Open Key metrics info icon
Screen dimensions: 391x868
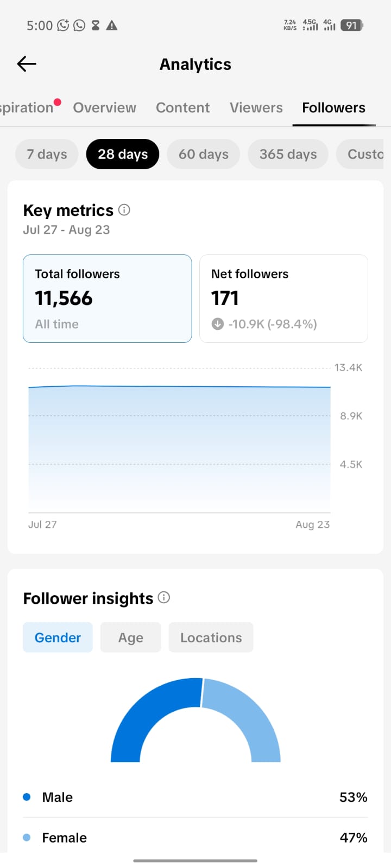click(x=124, y=209)
